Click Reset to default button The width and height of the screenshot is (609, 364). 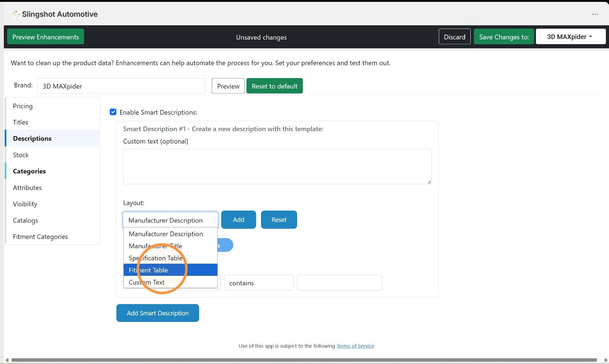click(x=274, y=86)
